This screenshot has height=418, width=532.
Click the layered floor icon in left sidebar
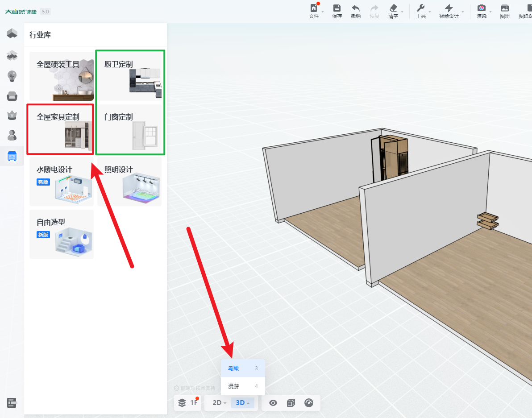pyautogui.click(x=12, y=55)
